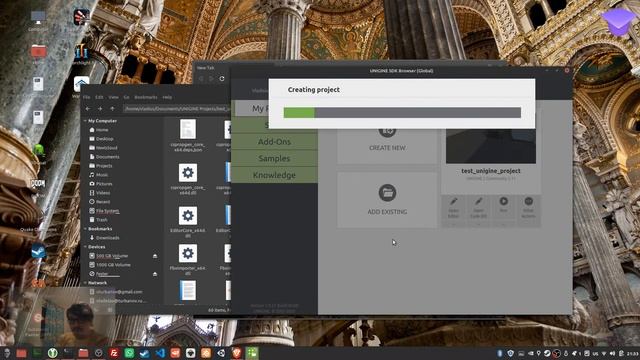The width and height of the screenshot is (640, 360).
Task: Go up one folder in file manager
Action: pos(112,109)
